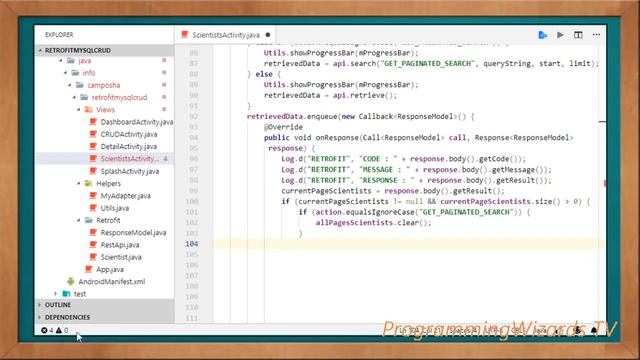Viewport: 640px width, 360px height.
Task: Click 'currentPageScientists = response.body().getResult();' line
Action: pos(393,191)
